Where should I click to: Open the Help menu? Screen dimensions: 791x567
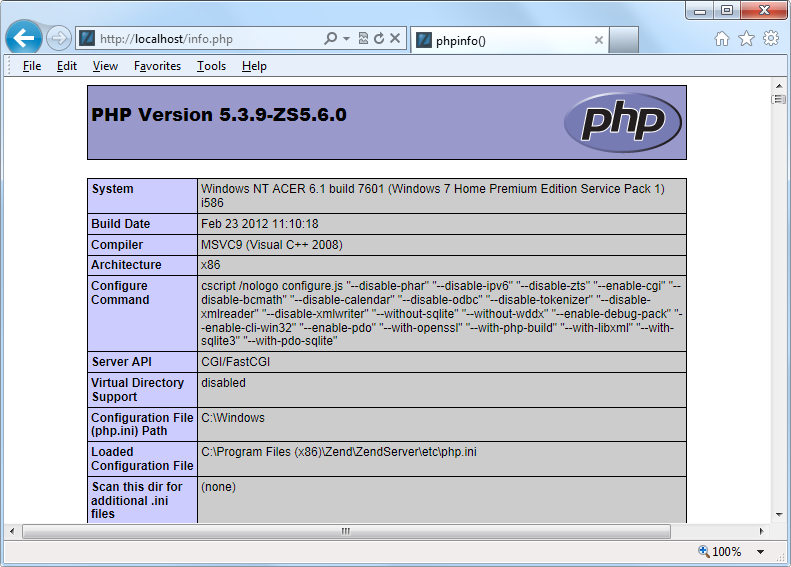coord(254,66)
